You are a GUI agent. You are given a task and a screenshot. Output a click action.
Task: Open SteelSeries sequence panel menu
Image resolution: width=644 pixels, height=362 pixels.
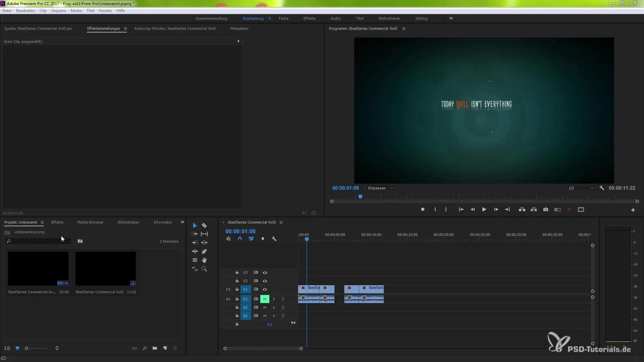coord(281,223)
